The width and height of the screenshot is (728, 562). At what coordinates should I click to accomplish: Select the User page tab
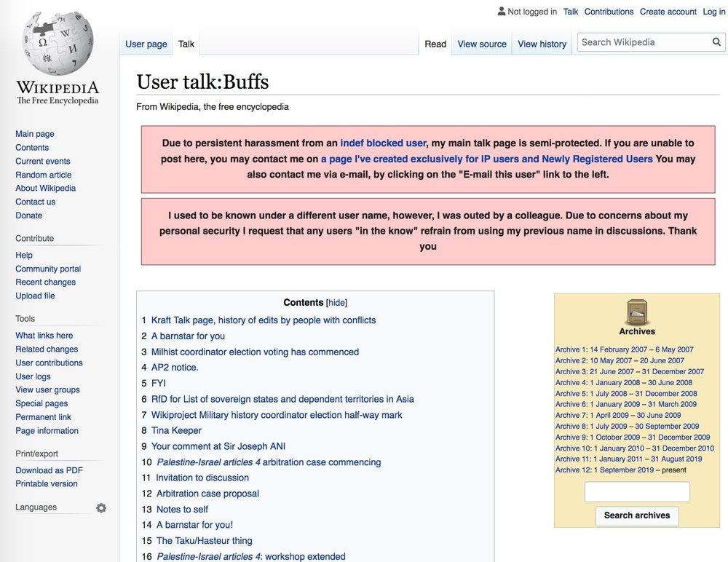click(146, 44)
